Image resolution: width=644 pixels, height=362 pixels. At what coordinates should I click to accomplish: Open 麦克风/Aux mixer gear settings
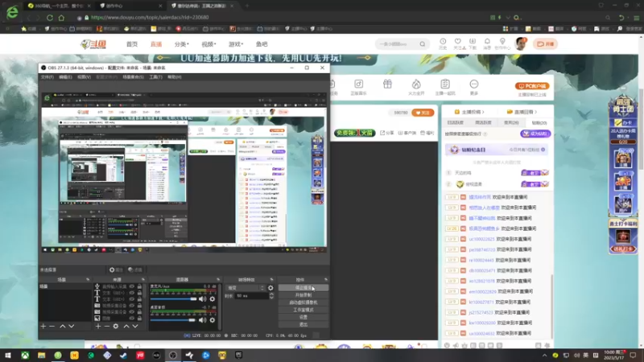(x=213, y=298)
